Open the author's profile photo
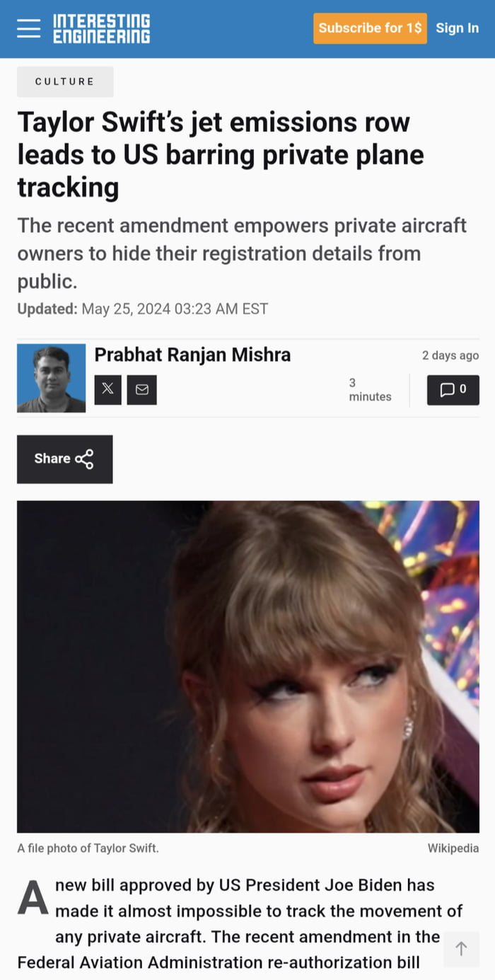The width and height of the screenshot is (495, 980). 51,378
